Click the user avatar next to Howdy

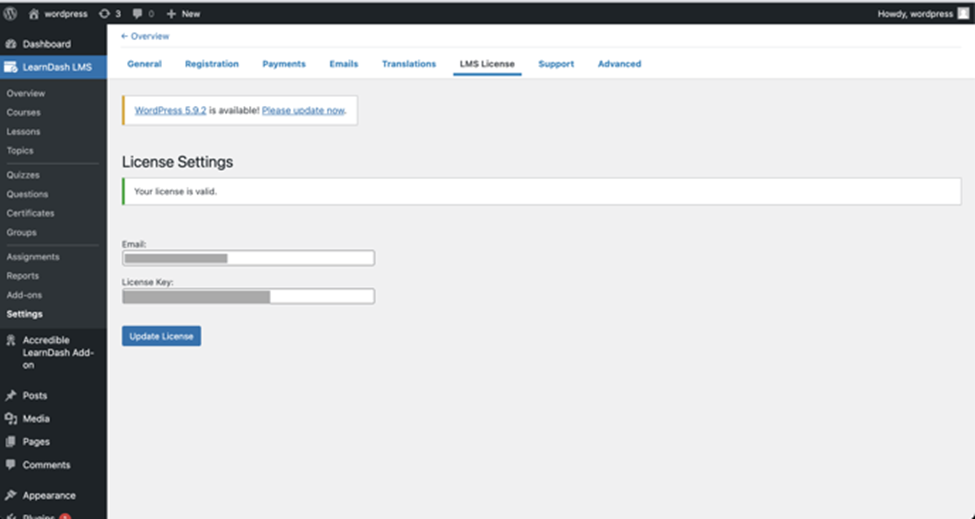click(x=963, y=14)
